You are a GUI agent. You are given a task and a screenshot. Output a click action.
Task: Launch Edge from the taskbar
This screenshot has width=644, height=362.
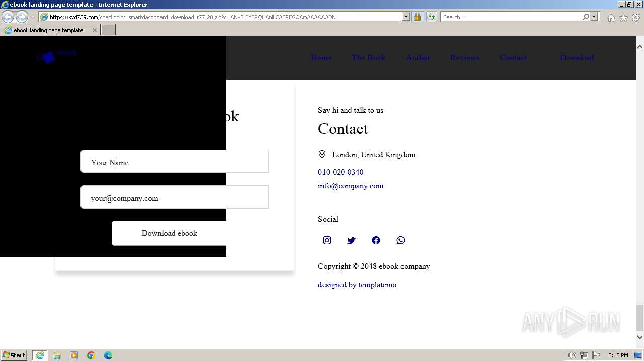coord(108,355)
